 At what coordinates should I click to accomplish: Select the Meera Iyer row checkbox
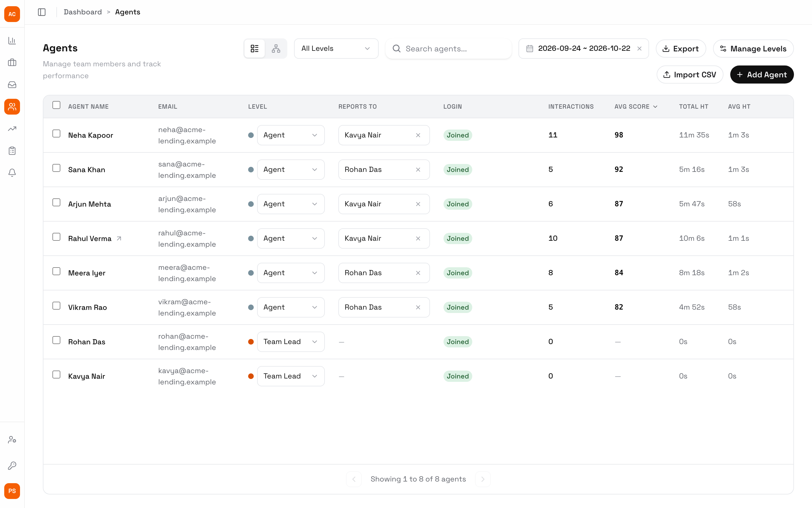point(56,271)
